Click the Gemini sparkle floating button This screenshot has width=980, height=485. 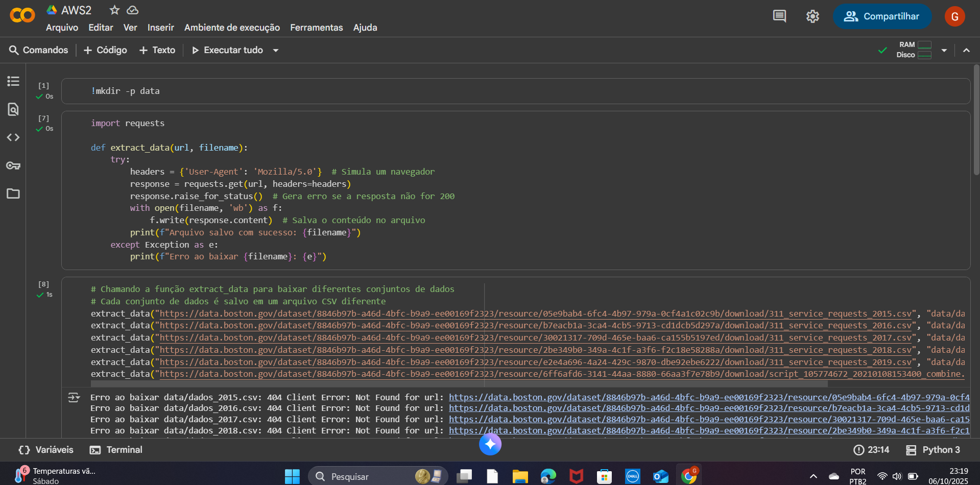[490, 444]
